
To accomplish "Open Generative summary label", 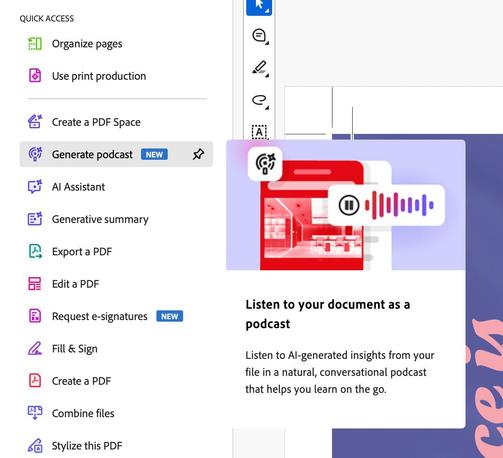I will (100, 219).
